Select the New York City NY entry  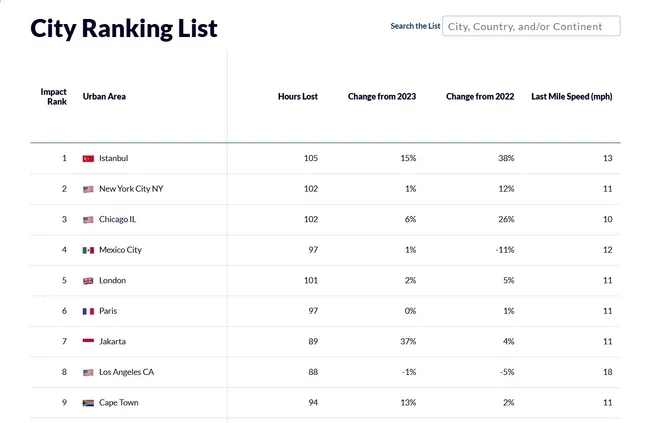(130, 189)
